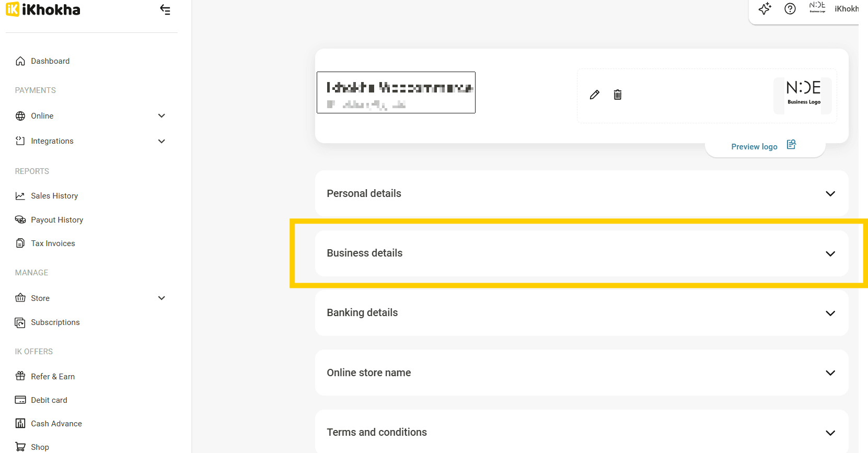The height and width of the screenshot is (453, 868).
Task: Expand the Store submenu
Action: (x=161, y=298)
